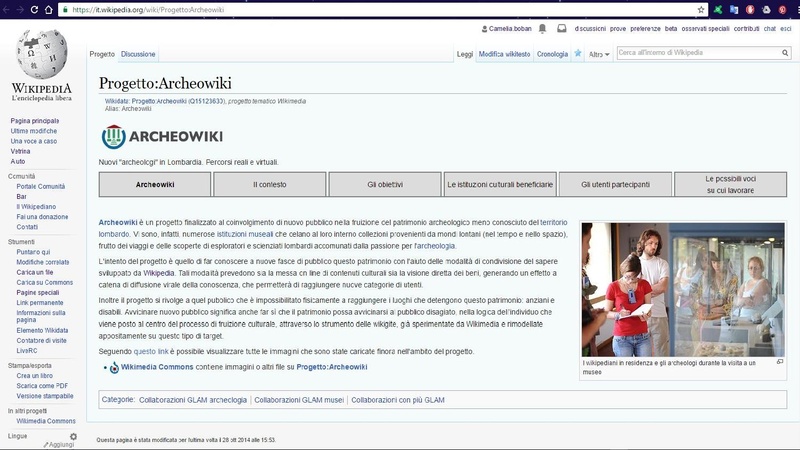Open category Collaborazioni GLAM musei
800x450 pixels.
(x=299, y=400)
